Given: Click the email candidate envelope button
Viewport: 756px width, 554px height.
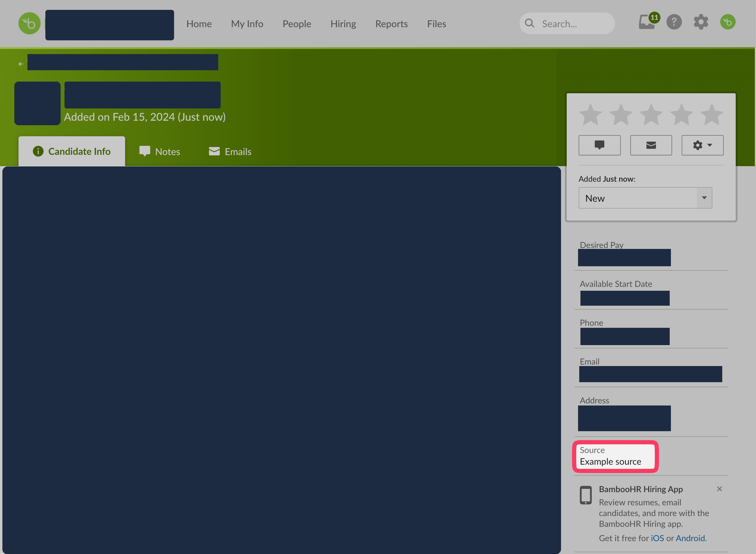Looking at the screenshot, I should (651, 145).
